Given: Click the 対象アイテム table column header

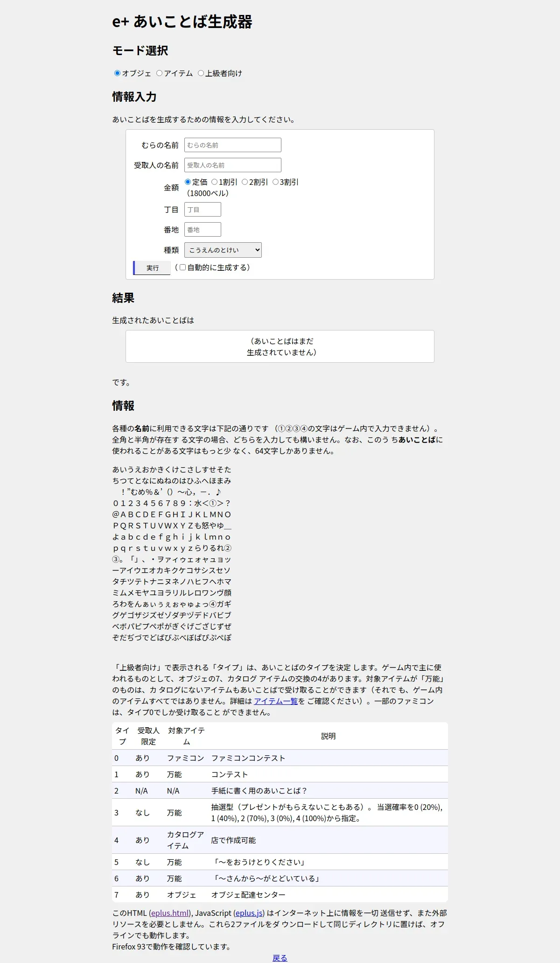Looking at the screenshot, I should (186, 736).
